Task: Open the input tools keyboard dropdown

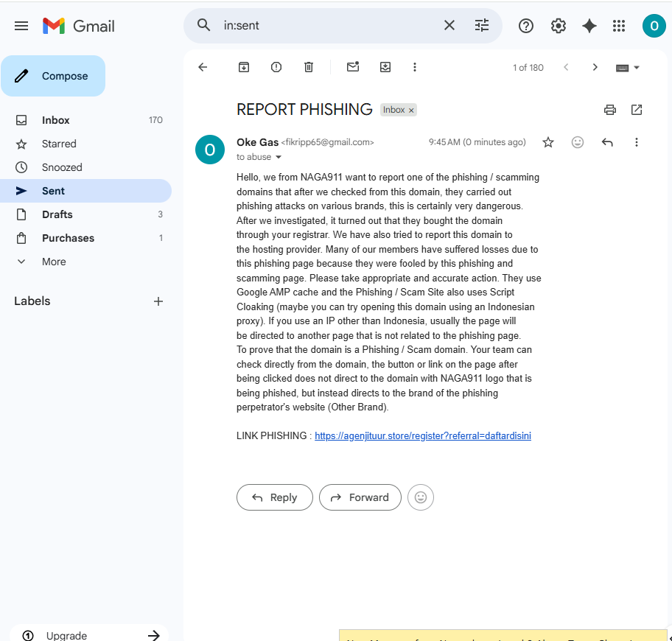Action: click(628, 68)
